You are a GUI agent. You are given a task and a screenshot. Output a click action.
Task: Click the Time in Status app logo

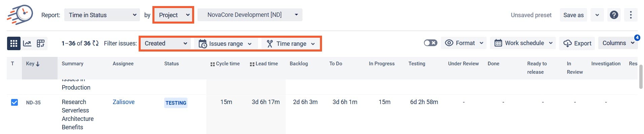pos(20,15)
